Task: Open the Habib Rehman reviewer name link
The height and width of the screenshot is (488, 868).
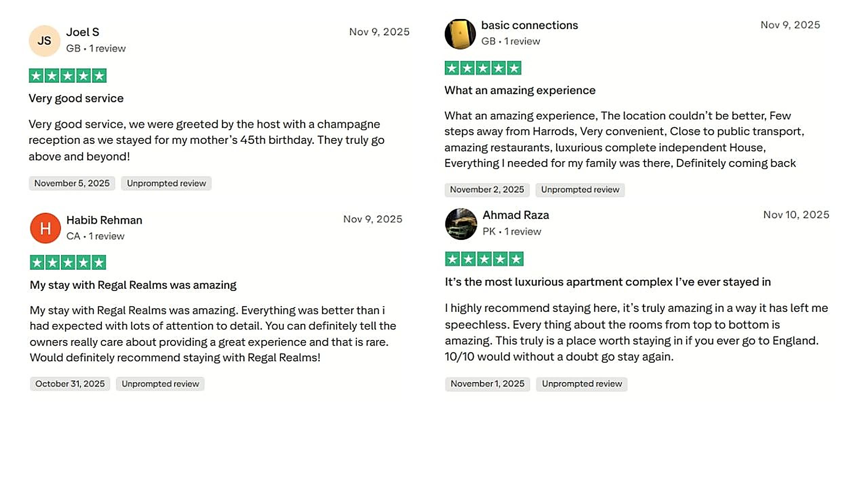Action: [x=104, y=220]
